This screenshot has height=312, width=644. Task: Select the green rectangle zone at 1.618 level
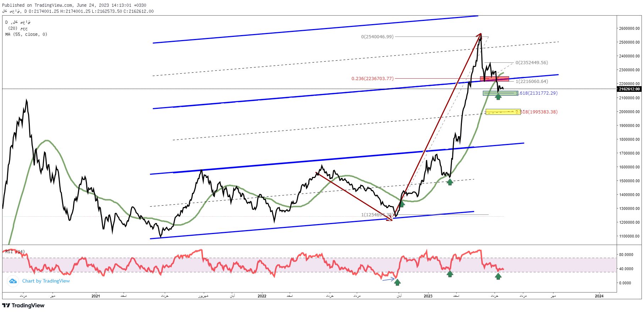pyautogui.click(x=500, y=93)
